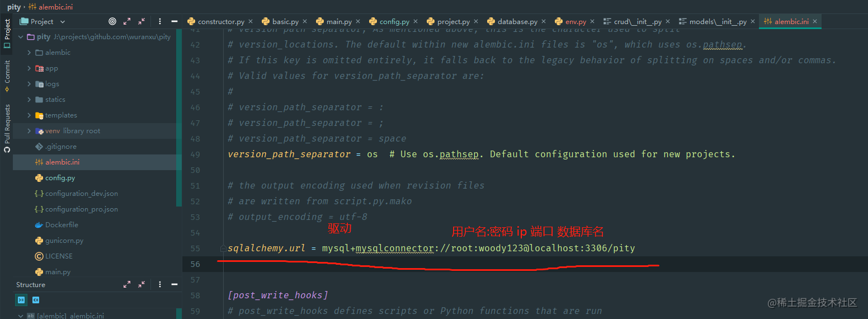Switch to the database.py tab
This screenshot has height=319, width=868.
(x=517, y=21)
